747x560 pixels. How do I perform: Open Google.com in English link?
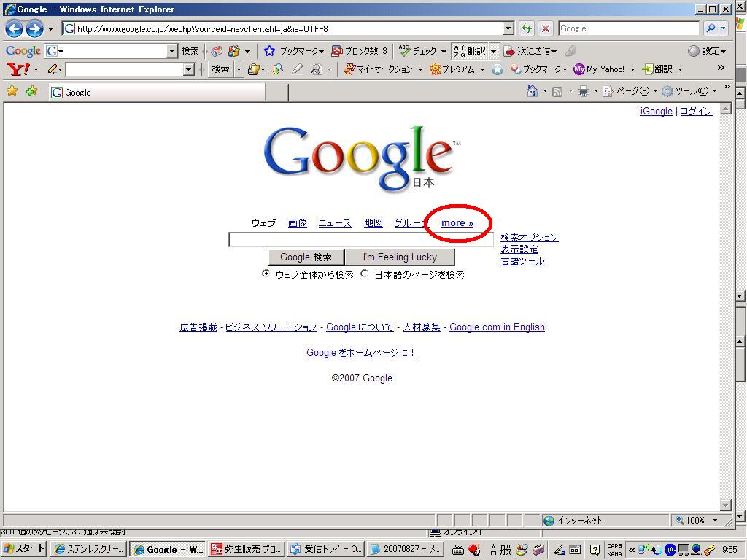click(x=497, y=327)
